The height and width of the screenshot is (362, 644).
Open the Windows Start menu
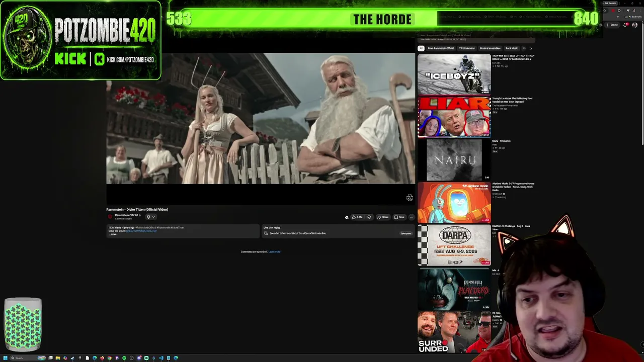6,358
